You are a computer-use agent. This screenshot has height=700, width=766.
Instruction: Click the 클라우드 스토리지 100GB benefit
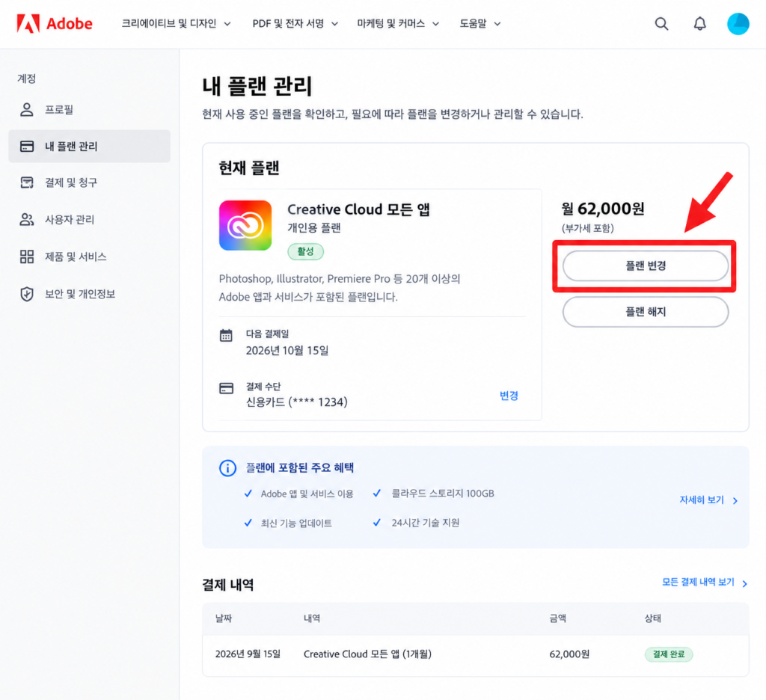pos(443,494)
